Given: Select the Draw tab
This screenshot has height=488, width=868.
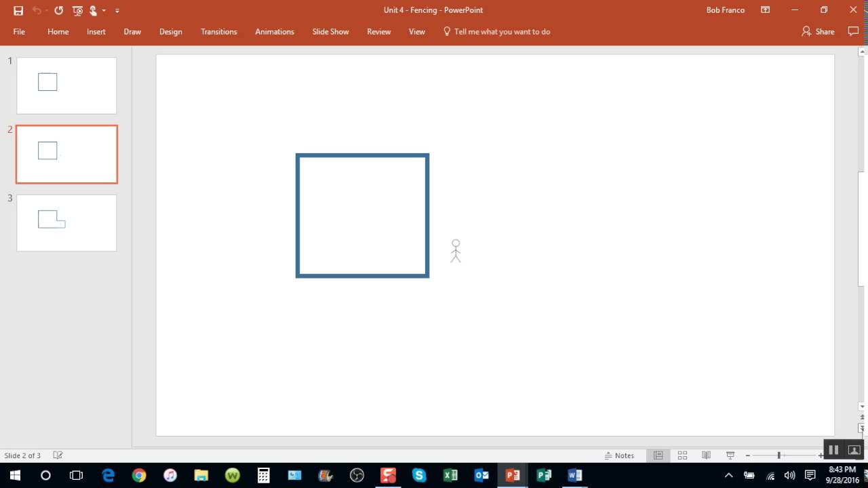Looking at the screenshot, I should [x=132, y=32].
